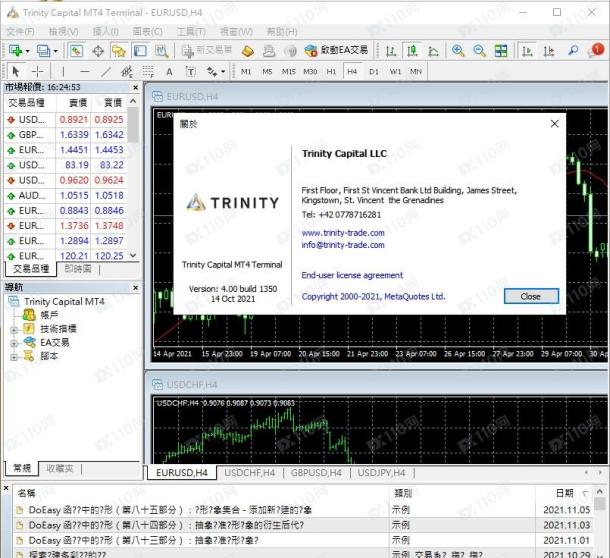Switch to the 即時圖 tab in Market Watch
610x558 pixels.
[x=78, y=268]
